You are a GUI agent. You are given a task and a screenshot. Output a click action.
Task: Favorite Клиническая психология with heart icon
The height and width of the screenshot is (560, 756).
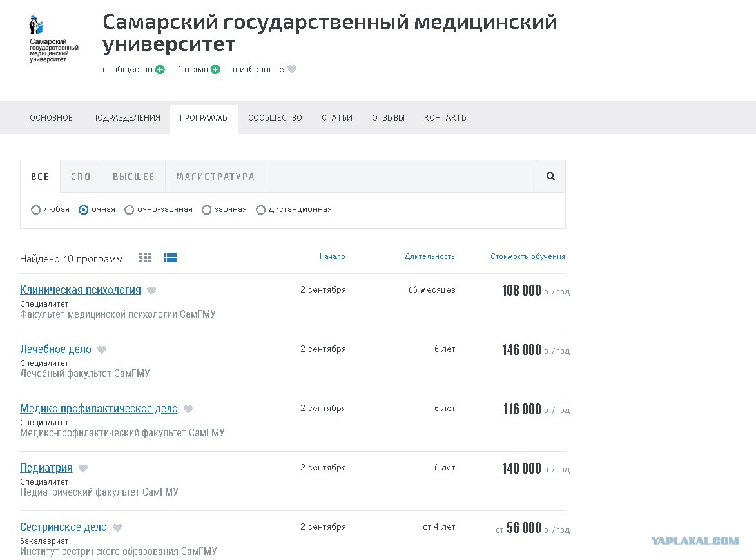[151, 290]
